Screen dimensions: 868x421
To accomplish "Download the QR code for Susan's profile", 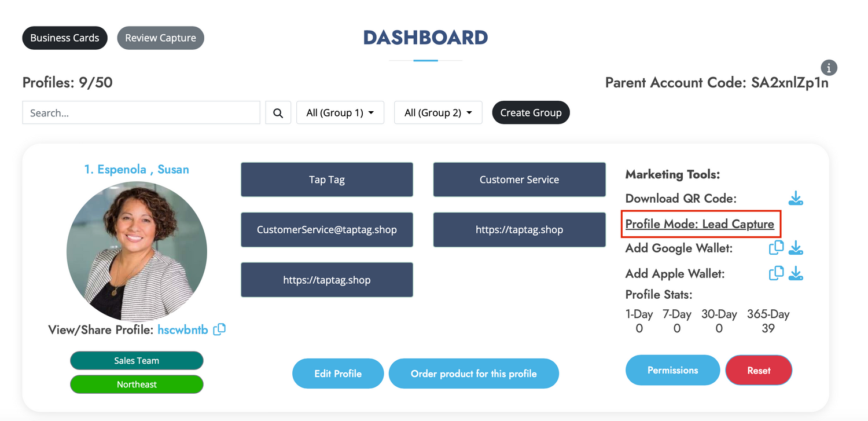I will pyautogui.click(x=796, y=198).
